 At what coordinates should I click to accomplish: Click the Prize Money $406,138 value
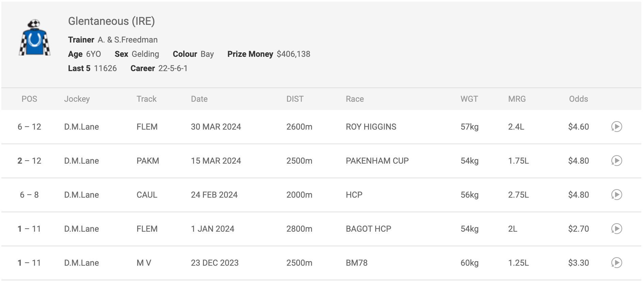click(293, 54)
